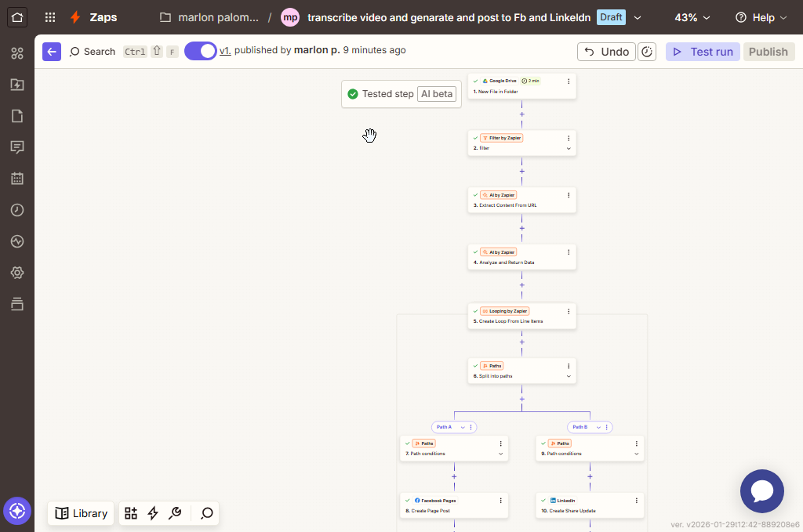Open the magnifier zoom icon bottom toolbar
The width and height of the screenshot is (803, 532).
(x=206, y=513)
